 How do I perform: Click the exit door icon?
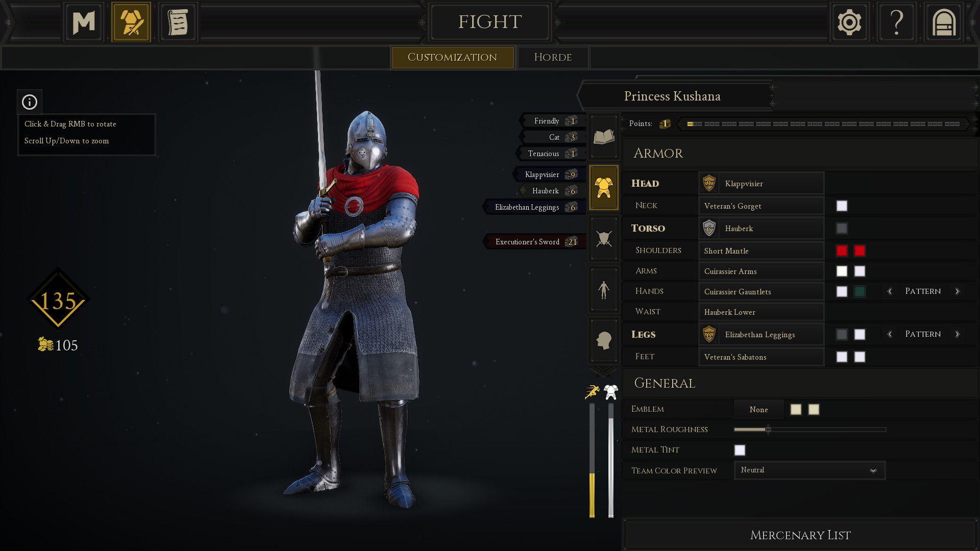(944, 22)
